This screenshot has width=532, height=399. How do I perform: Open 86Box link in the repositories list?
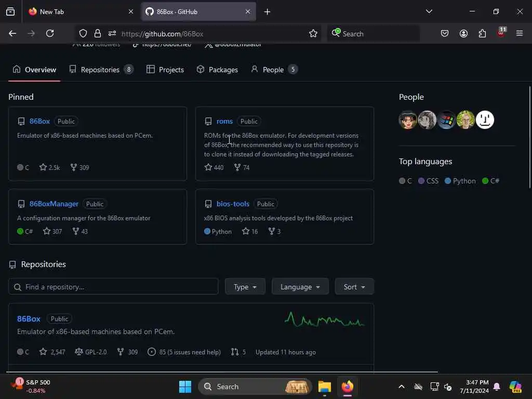29,319
